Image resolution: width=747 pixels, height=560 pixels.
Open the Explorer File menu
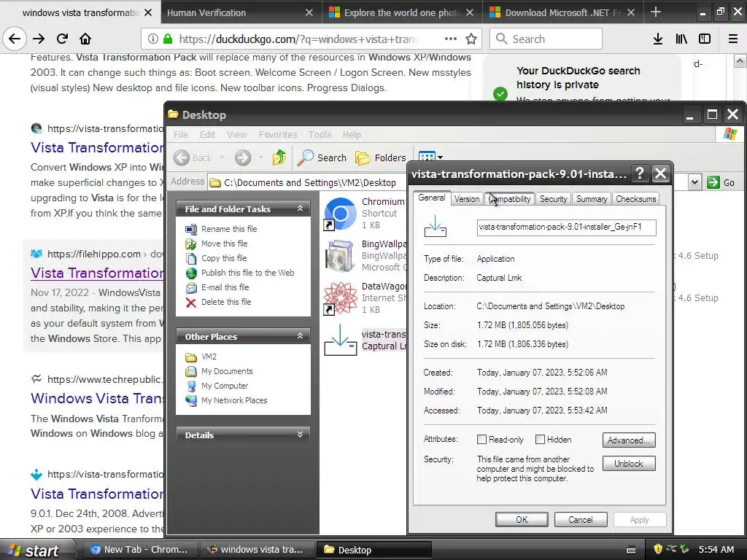click(x=181, y=135)
